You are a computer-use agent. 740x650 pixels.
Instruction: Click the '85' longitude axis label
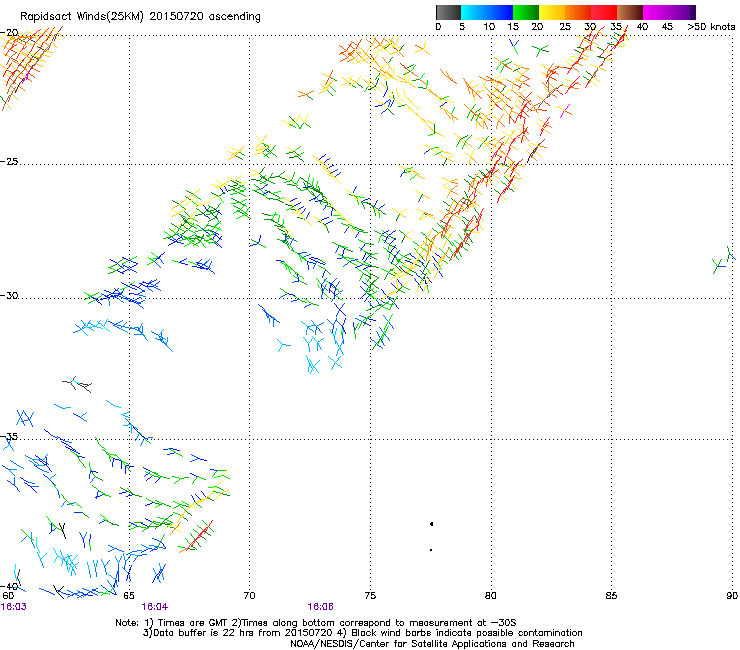tap(611, 596)
